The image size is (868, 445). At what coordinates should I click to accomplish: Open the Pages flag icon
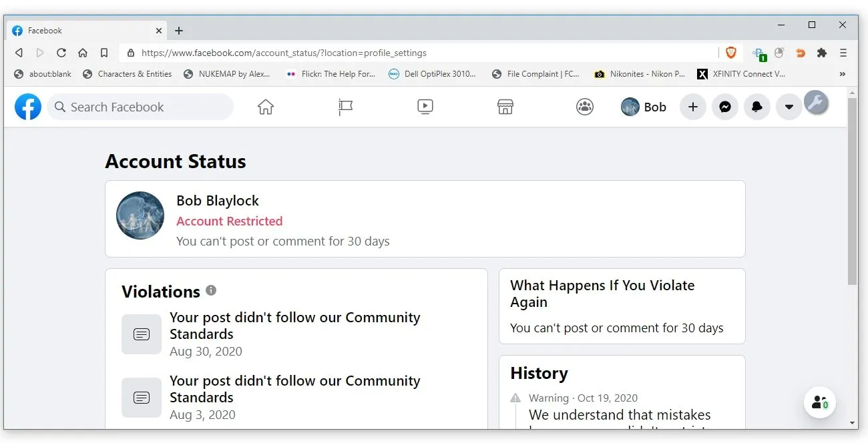tap(345, 107)
